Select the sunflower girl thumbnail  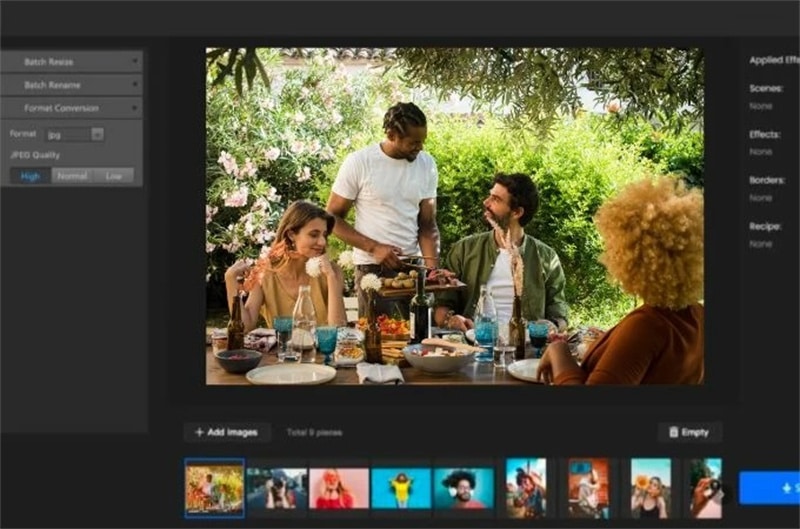click(651, 488)
